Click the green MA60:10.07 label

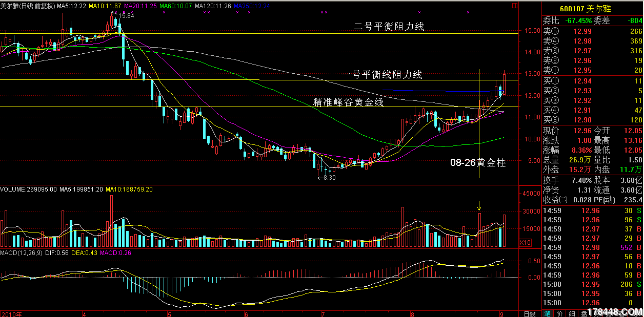point(175,6)
